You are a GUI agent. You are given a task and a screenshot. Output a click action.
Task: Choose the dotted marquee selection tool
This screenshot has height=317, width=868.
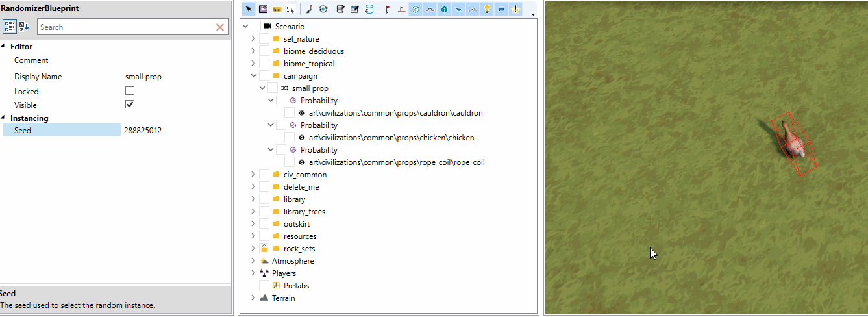[x=291, y=9]
